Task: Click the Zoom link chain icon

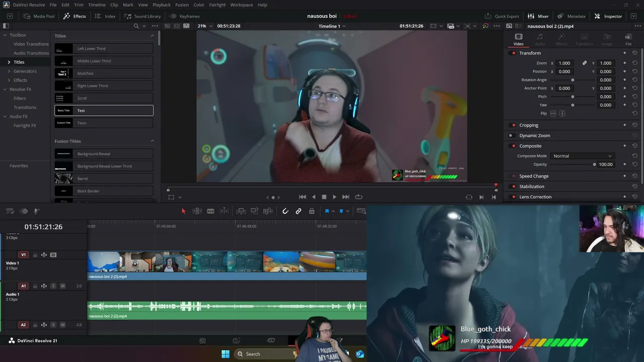Action: point(585,63)
